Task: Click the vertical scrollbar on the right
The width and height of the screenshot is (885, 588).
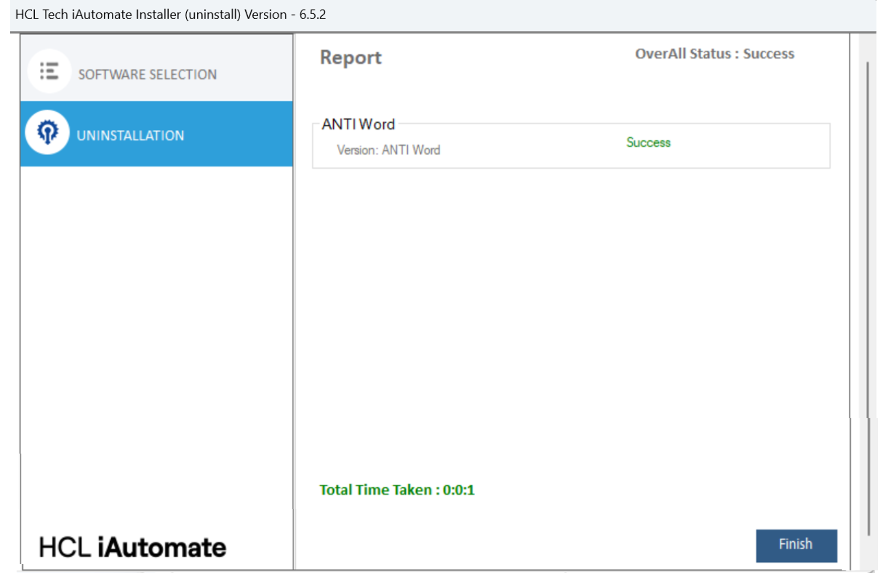Action: 868,299
